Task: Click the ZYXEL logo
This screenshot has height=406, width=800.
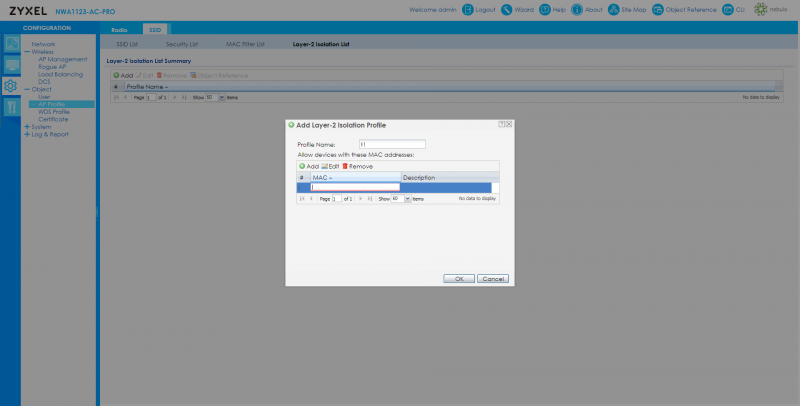Action: tap(28, 11)
